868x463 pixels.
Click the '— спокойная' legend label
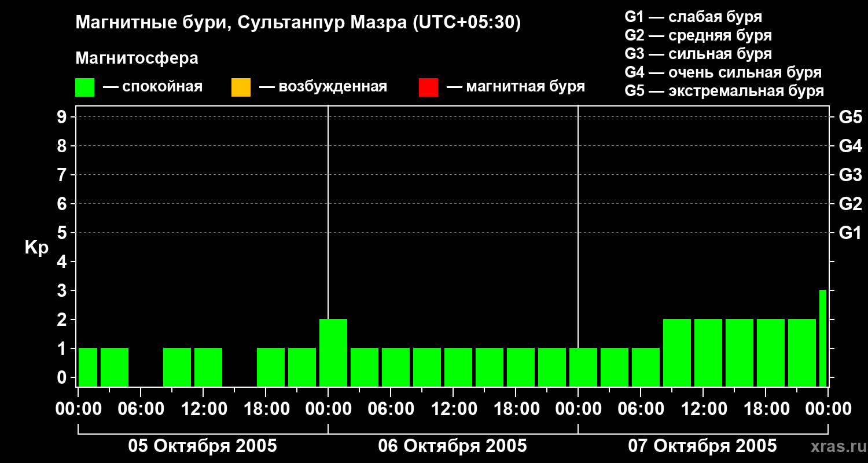(x=153, y=87)
